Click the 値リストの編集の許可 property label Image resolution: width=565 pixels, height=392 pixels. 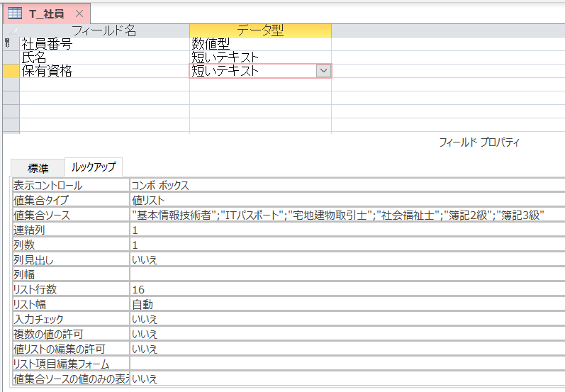71,349
